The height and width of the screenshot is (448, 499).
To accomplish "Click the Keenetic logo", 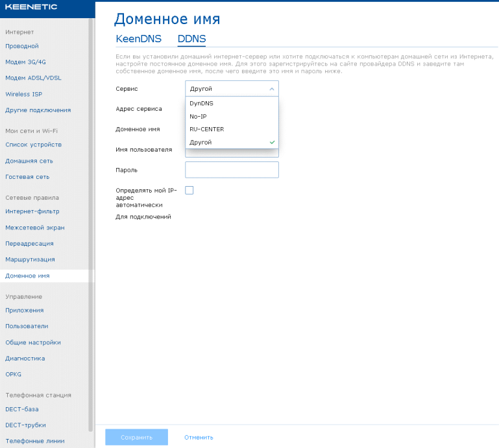I will pyautogui.click(x=31, y=6).
